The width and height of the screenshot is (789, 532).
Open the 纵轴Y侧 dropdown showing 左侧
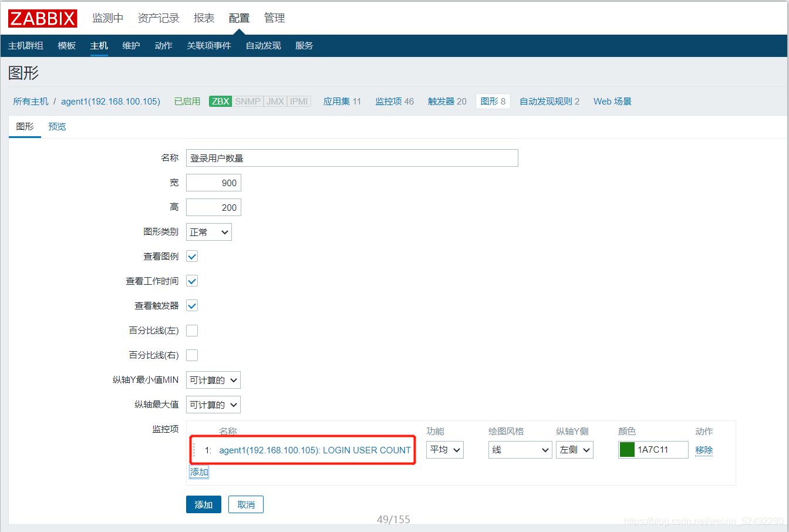(575, 450)
